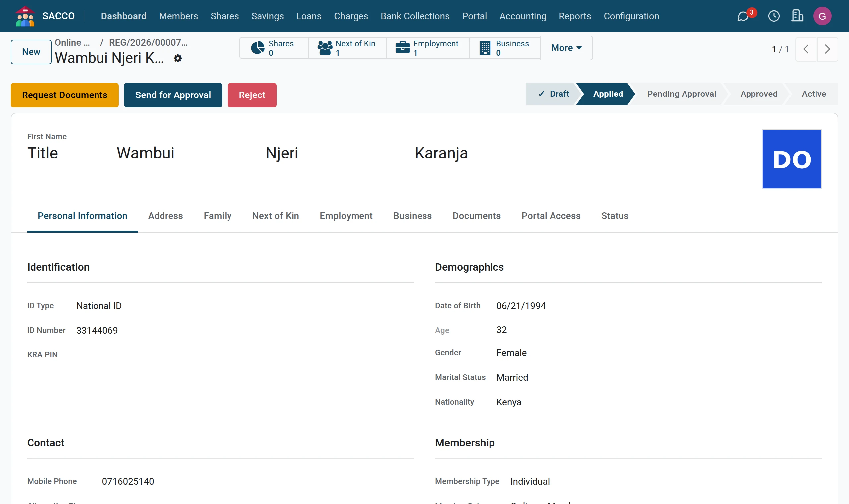Image resolution: width=849 pixels, height=504 pixels.
Task: Open the Loans menu
Action: (x=309, y=16)
